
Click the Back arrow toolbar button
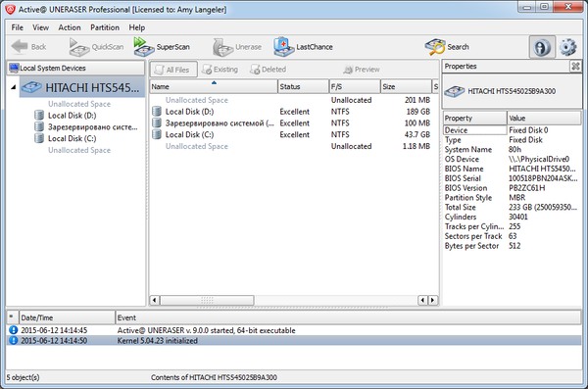pos(28,47)
